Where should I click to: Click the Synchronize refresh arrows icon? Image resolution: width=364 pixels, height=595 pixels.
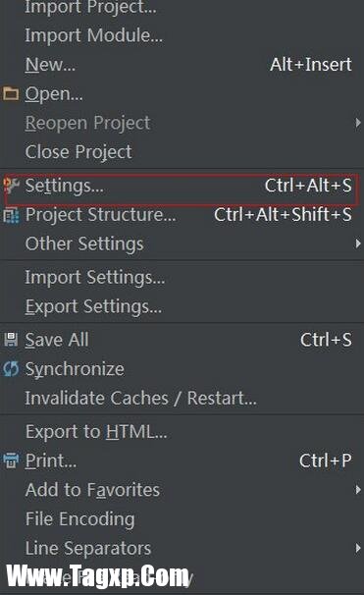[11, 369]
